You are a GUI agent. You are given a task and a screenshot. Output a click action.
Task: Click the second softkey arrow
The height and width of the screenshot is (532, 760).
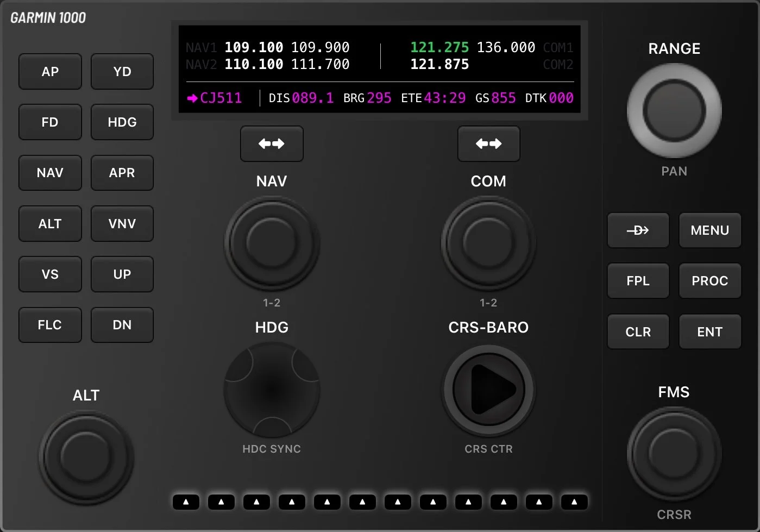click(x=221, y=502)
